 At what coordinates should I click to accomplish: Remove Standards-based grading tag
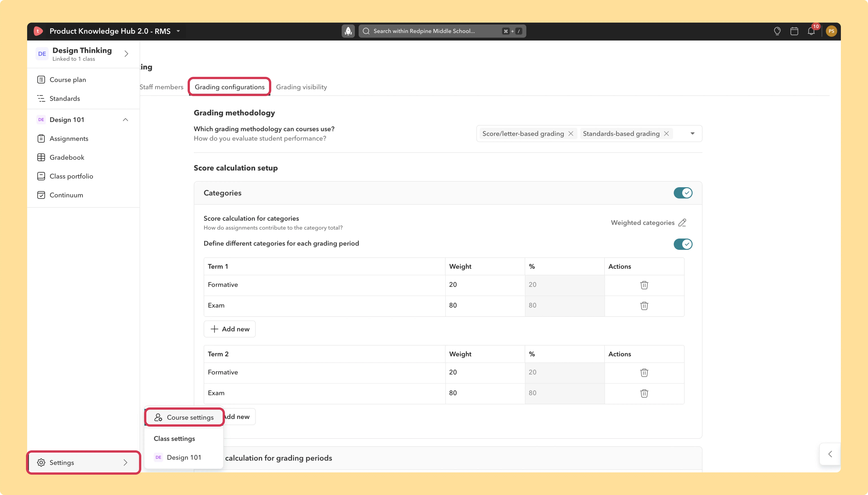click(x=666, y=134)
